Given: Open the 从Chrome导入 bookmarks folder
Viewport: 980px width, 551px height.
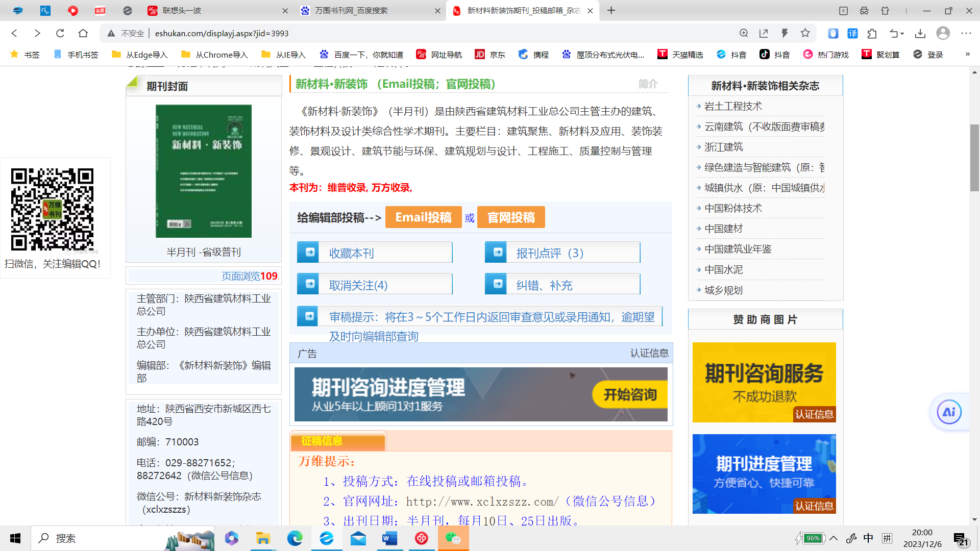Looking at the screenshot, I should click(x=214, y=55).
